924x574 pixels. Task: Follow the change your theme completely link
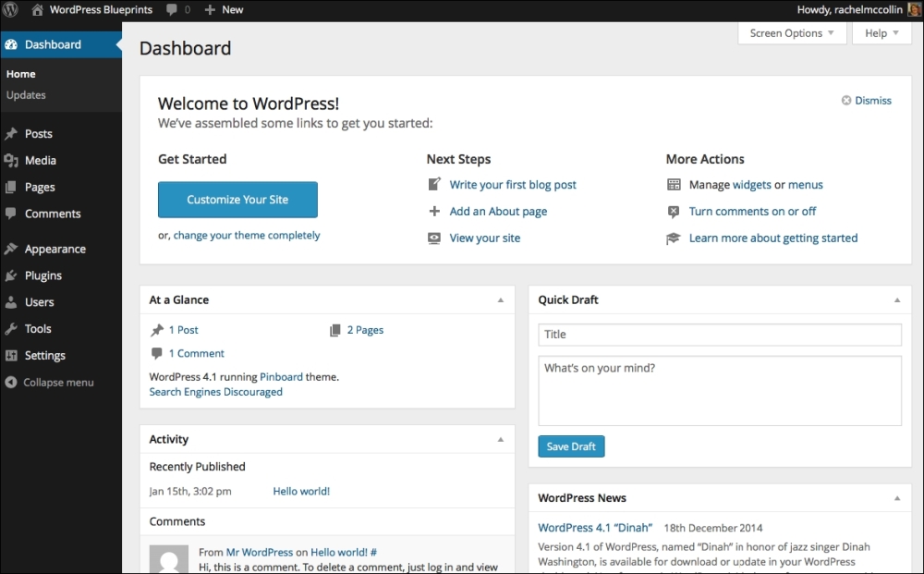pyautogui.click(x=247, y=235)
